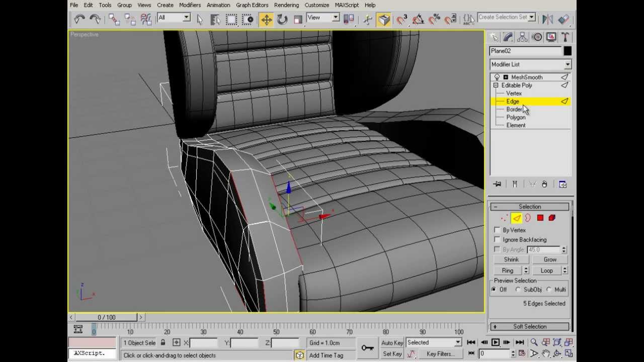This screenshot has width=644, height=362.
Task: Toggle the Select and Manipulate tool
Action: pos(368,19)
